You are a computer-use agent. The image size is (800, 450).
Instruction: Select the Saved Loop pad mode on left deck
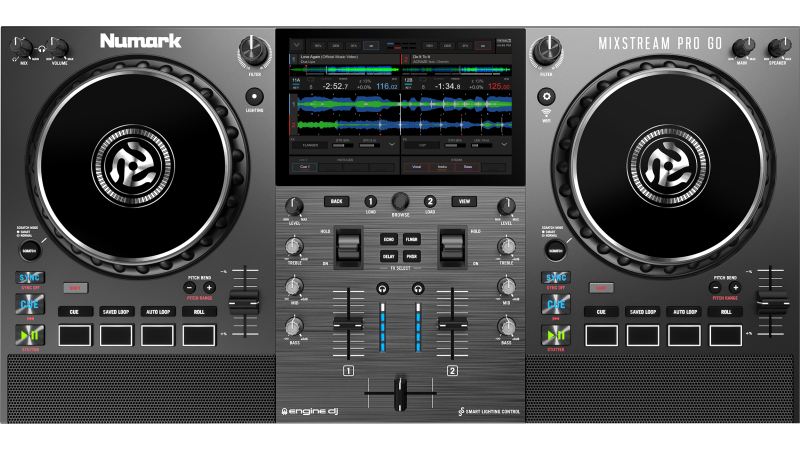(x=115, y=312)
